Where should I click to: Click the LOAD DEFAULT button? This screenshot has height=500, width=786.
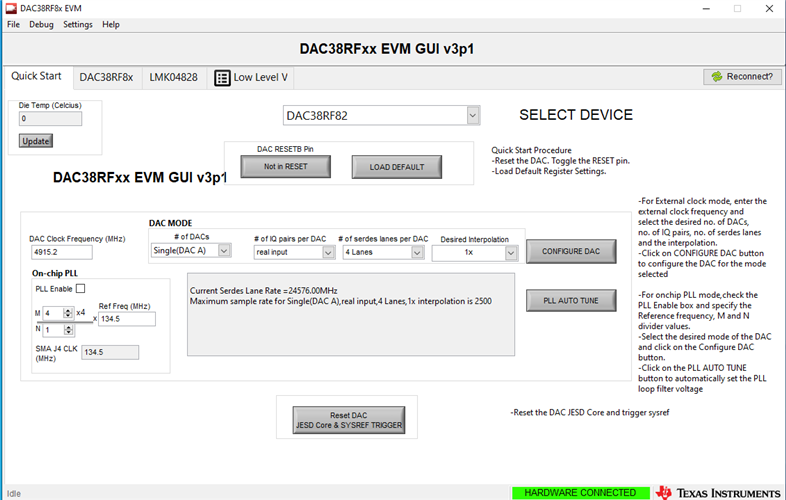click(397, 167)
